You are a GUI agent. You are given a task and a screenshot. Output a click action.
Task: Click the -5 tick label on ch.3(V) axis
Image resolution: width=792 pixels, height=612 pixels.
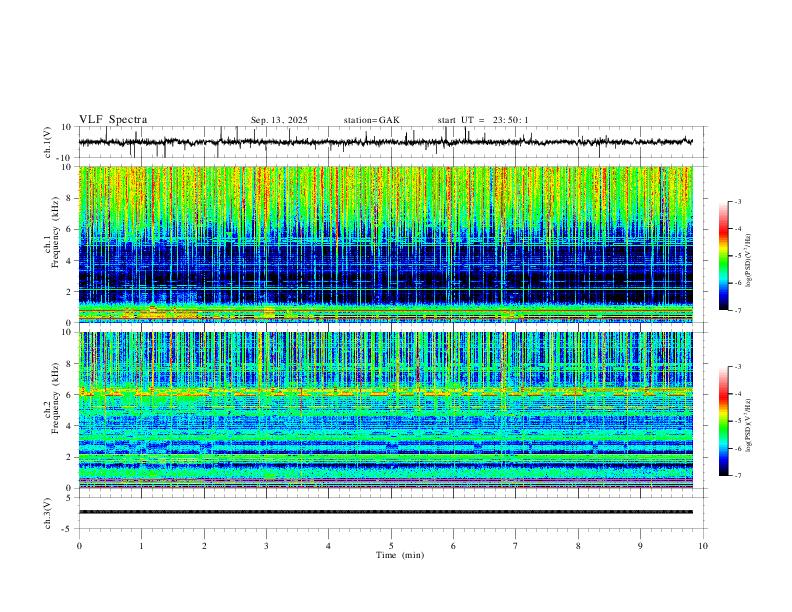click(68, 529)
